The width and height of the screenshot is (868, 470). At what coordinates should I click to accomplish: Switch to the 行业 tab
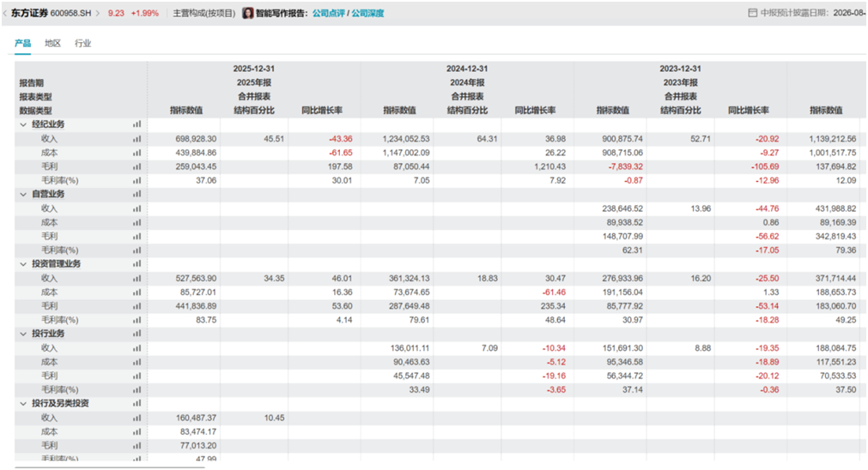tap(83, 43)
